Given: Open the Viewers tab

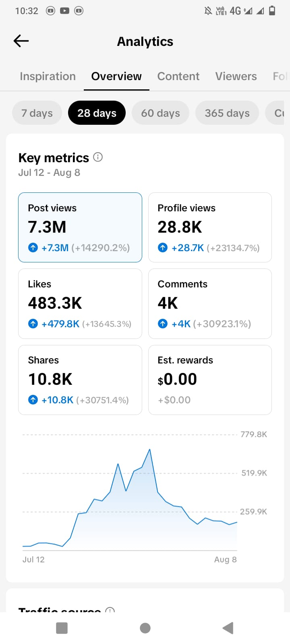Looking at the screenshot, I should coord(236,76).
